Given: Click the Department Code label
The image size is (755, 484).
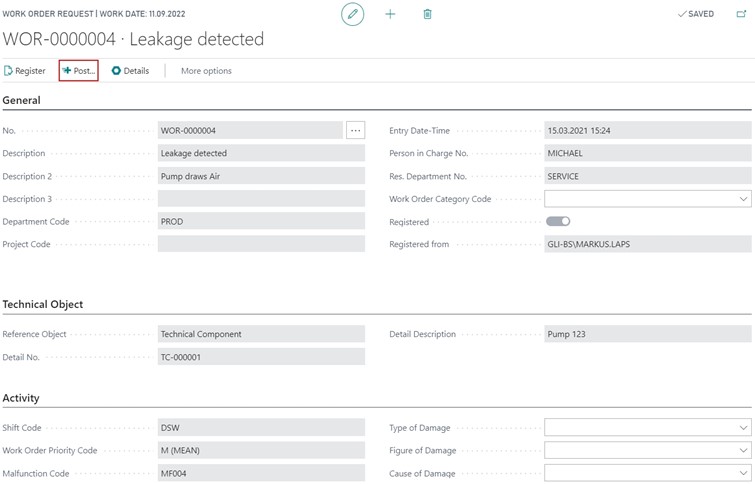Looking at the screenshot, I should point(36,222).
